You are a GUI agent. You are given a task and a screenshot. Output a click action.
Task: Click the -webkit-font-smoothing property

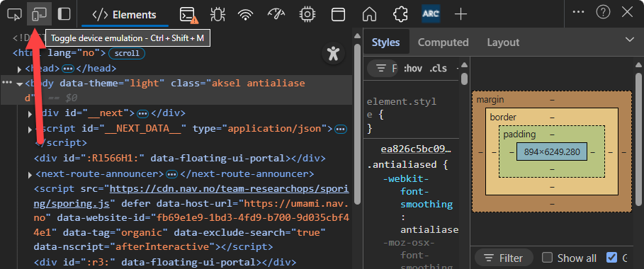pyautogui.click(x=418, y=191)
